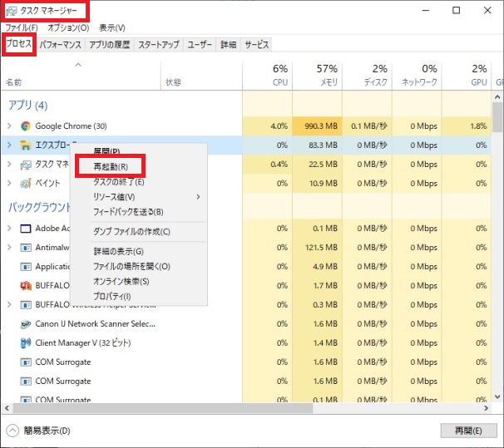Sort by the ネットワーク column header
The height and width of the screenshot is (448, 504).
tap(417, 76)
